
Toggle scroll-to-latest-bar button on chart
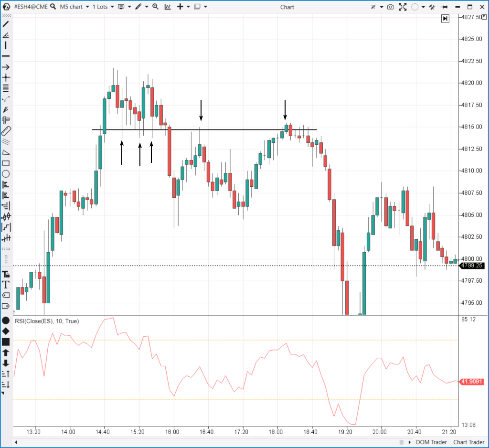445,18
